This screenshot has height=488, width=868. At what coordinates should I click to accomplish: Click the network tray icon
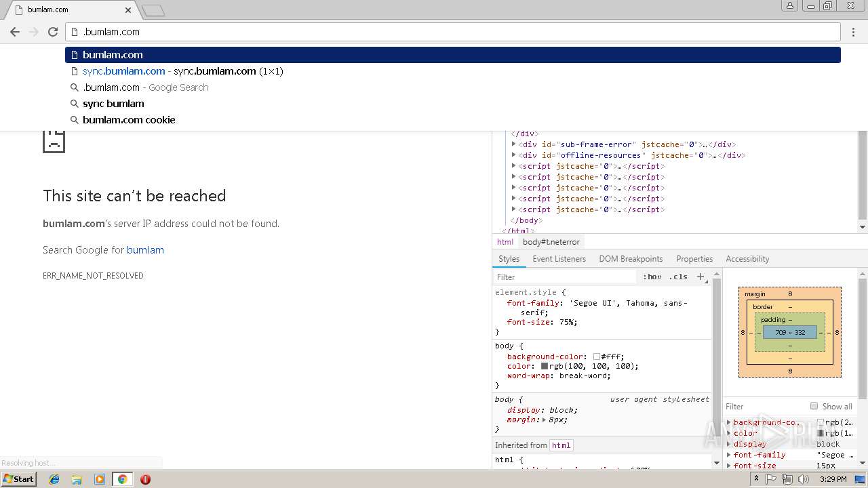[x=787, y=479]
